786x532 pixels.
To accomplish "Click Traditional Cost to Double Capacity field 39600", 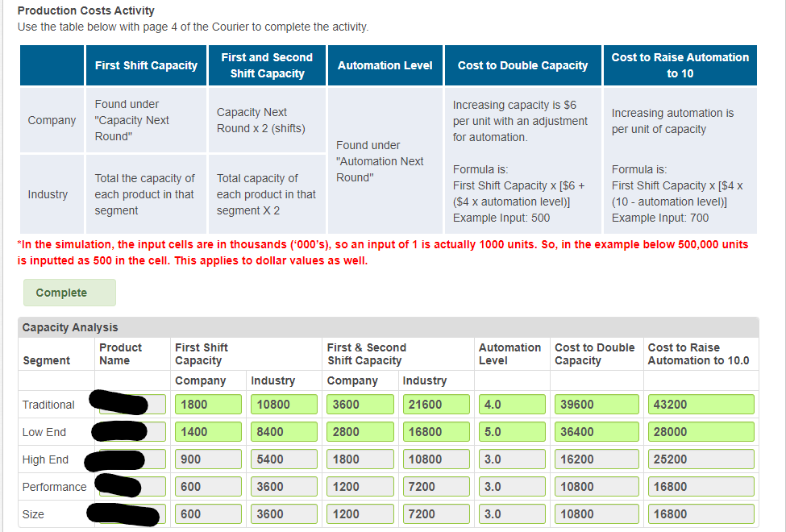I will click(x=596, y=404).
